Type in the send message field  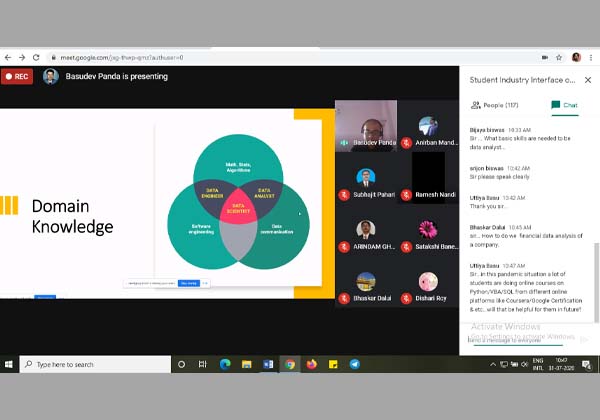[520, 340]
